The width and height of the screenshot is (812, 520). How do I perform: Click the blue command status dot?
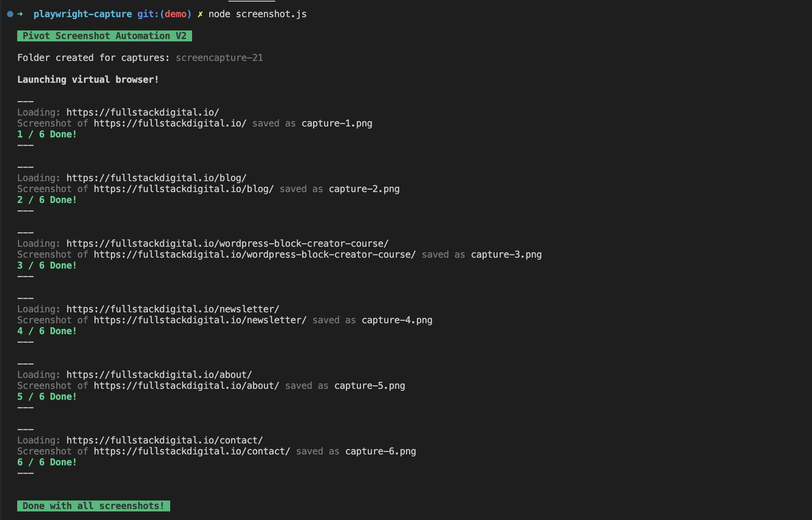tap(10, 14)
